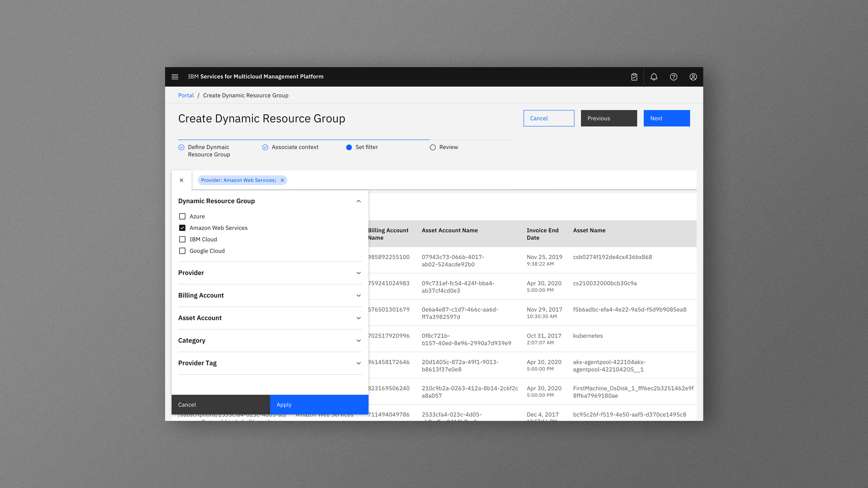The width and height of the screenshot is (868, 488).
Task: Select the aks-agentpool-422104 asset name
Action: [609, 366]
